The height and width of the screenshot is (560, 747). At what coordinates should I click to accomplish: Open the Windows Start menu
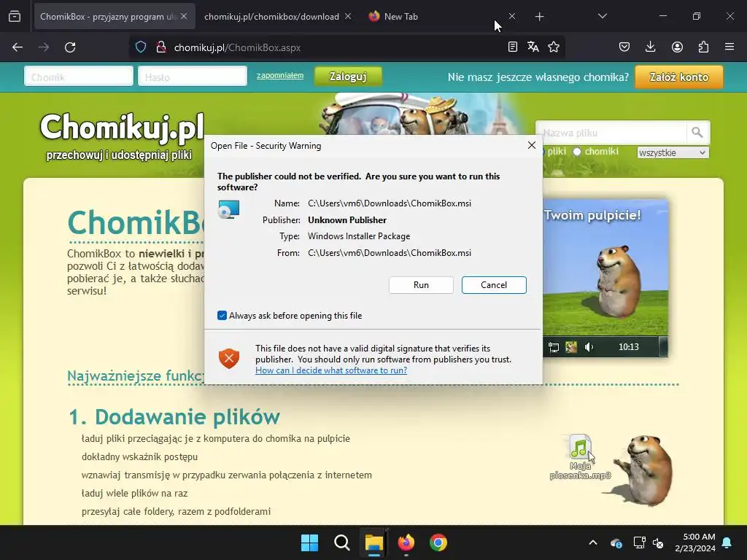point(309,542)
